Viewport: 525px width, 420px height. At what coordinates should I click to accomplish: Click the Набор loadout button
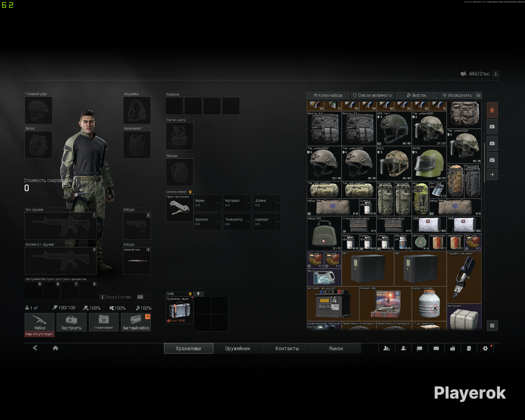[x=39, y=322]
